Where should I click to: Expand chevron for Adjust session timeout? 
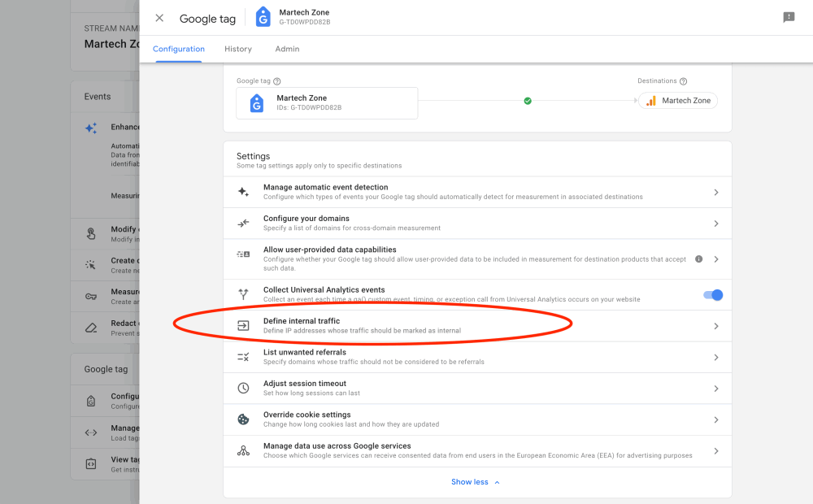click(716, 389)
